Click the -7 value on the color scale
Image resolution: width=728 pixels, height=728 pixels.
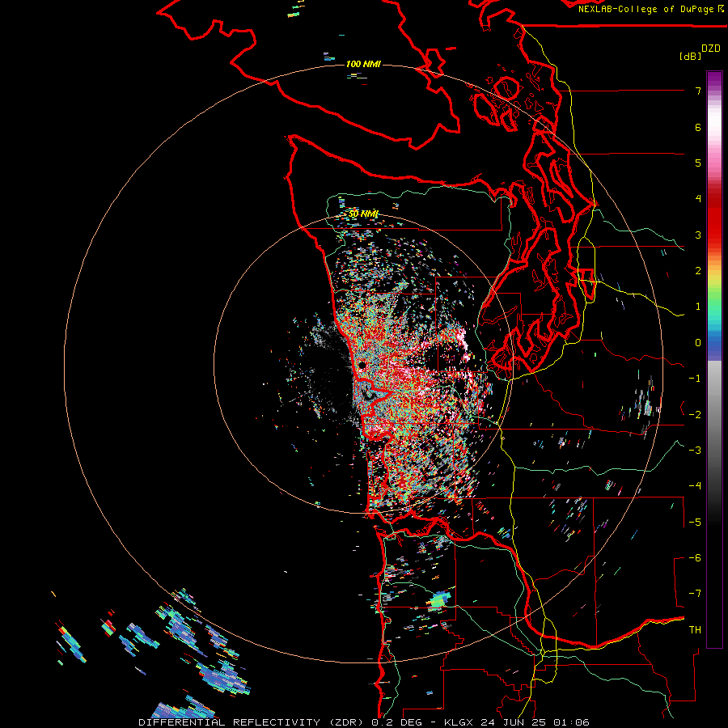click(695, 594)
